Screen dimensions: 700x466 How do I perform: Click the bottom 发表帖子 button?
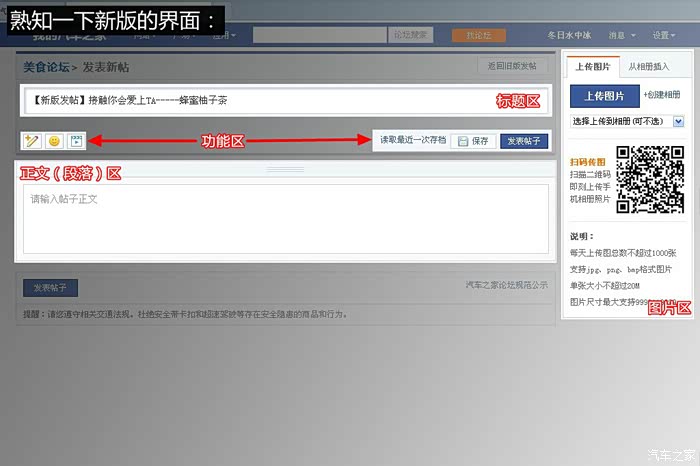[x=50, y=288]
